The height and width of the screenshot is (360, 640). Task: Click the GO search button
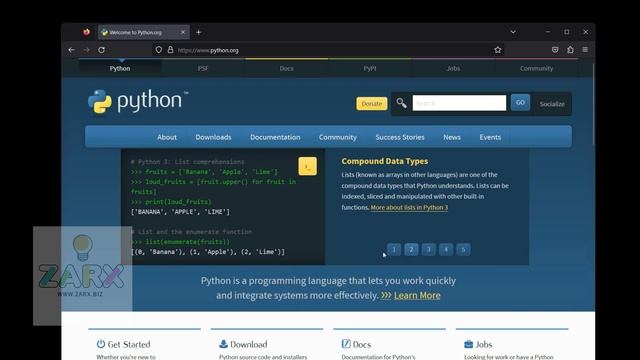pos(520,102)
